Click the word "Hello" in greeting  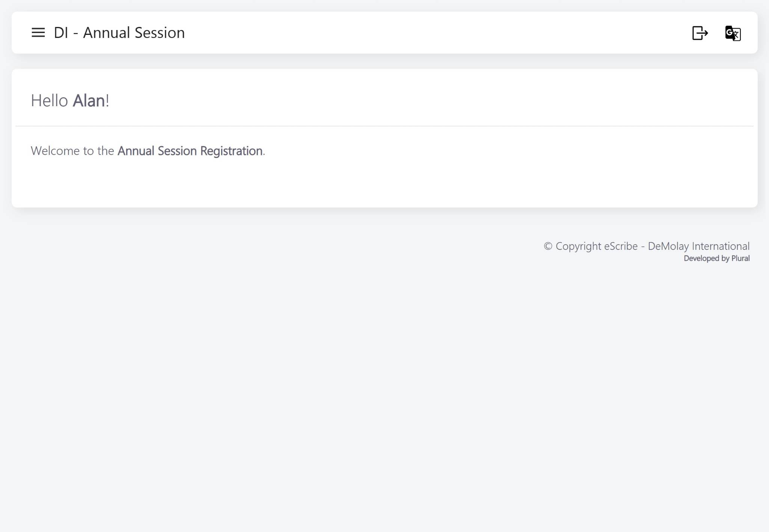49,101
